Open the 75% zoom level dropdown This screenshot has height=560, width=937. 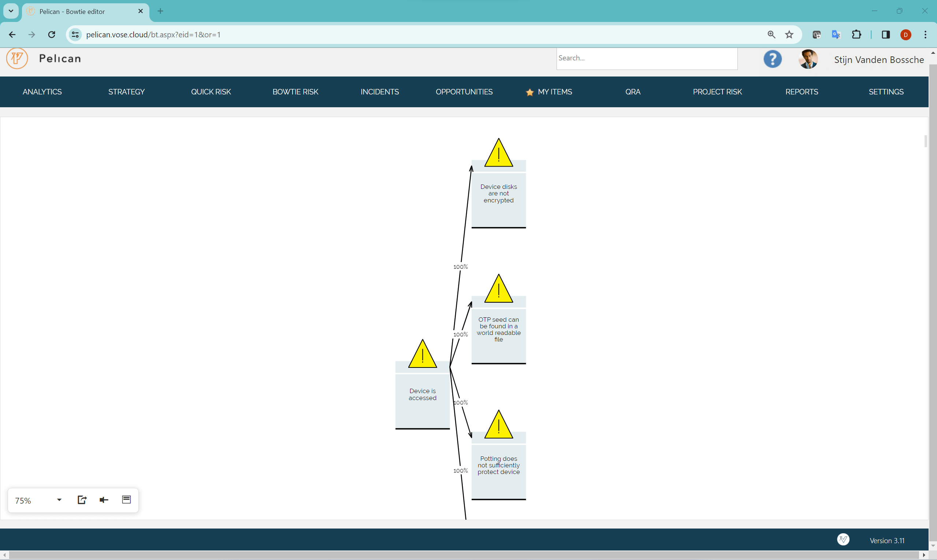click(x=59, y=500)
